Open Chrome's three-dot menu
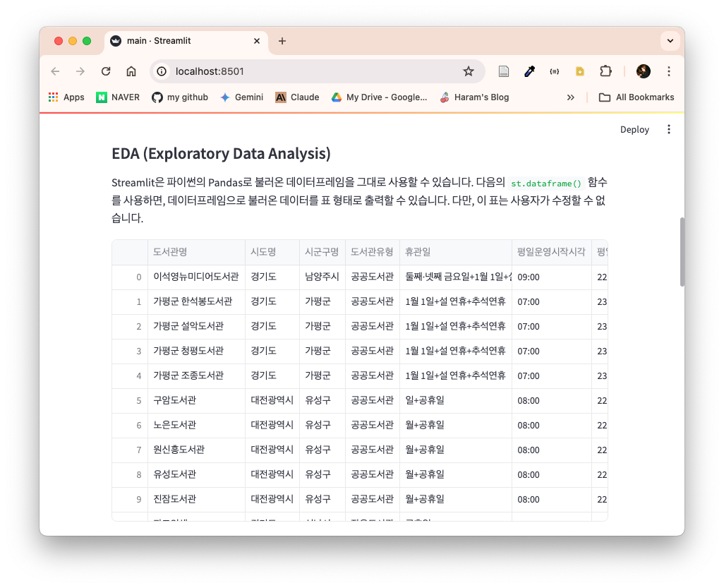This screenshot has height=588, width=724. (x=668, y=71)
